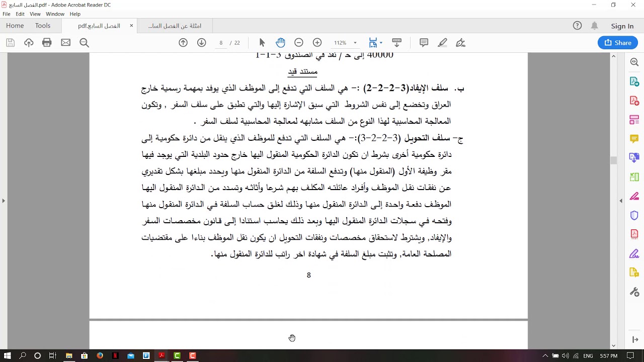The image size is (644, 362).
Task: Click the Save file icon
Action: pos(10,43)
